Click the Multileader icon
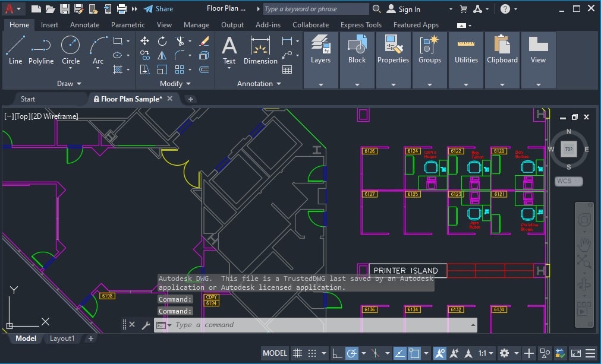 pyautogui.click(x=287, y=55)
